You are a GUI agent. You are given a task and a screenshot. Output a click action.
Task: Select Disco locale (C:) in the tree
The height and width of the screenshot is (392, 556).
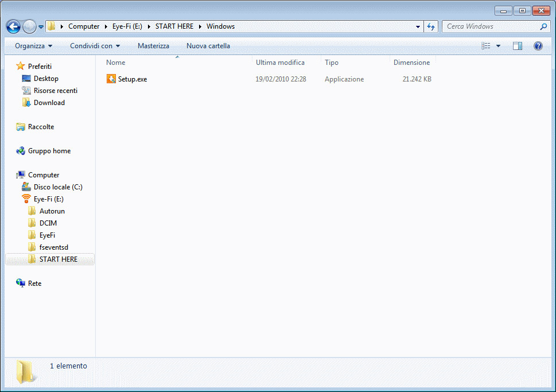[58, 187]
